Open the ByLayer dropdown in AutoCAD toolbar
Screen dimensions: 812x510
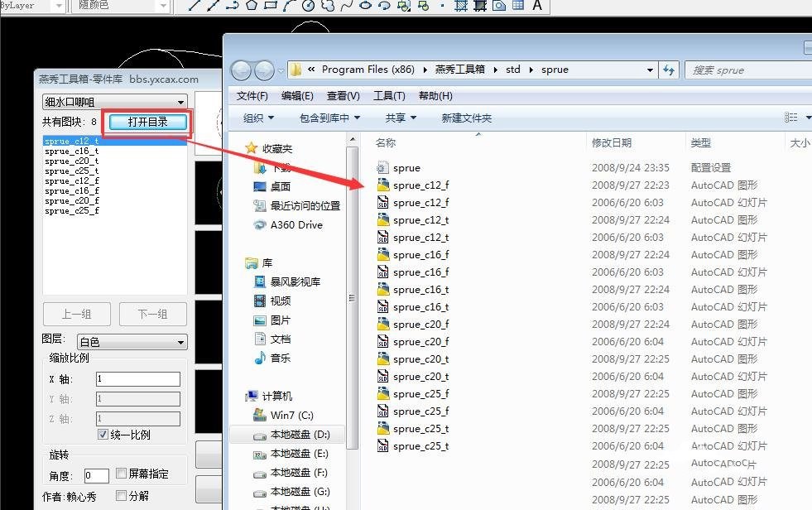(58, 6)
